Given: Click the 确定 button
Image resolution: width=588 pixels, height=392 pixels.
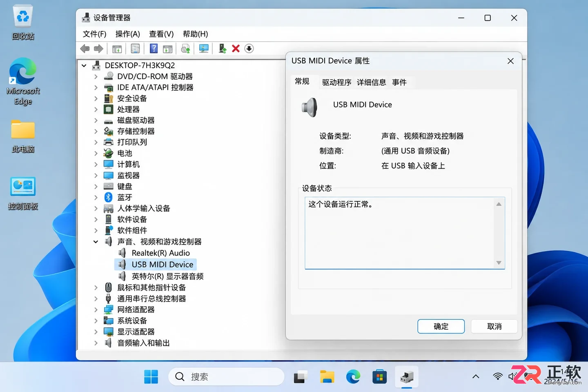Looking at the screenshot, I should 441,326.
